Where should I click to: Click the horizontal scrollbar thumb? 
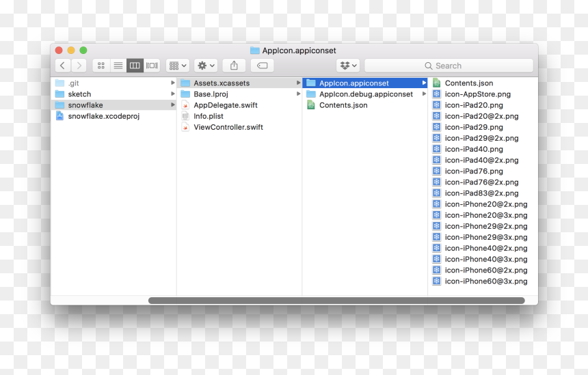(336, 301)
